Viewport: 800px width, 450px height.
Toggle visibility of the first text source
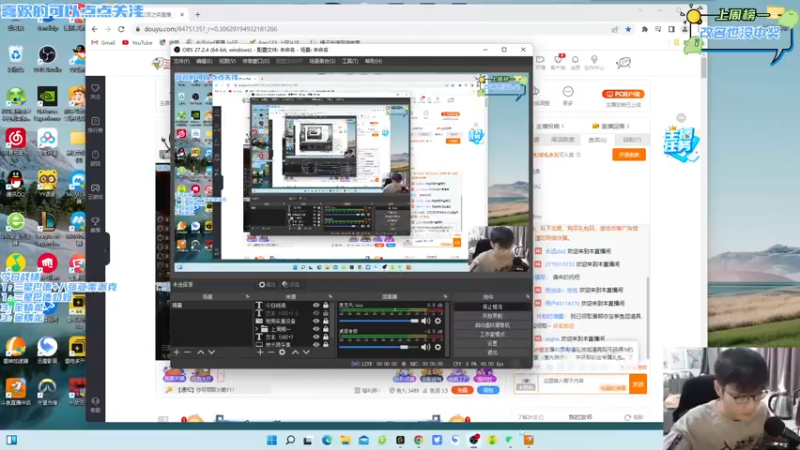[x=316, y=306]
